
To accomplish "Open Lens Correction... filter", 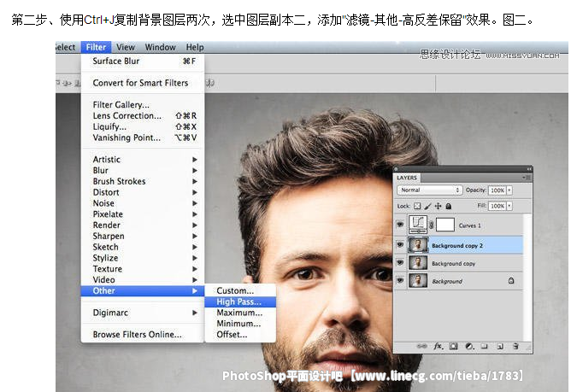I will coord(143,116).
